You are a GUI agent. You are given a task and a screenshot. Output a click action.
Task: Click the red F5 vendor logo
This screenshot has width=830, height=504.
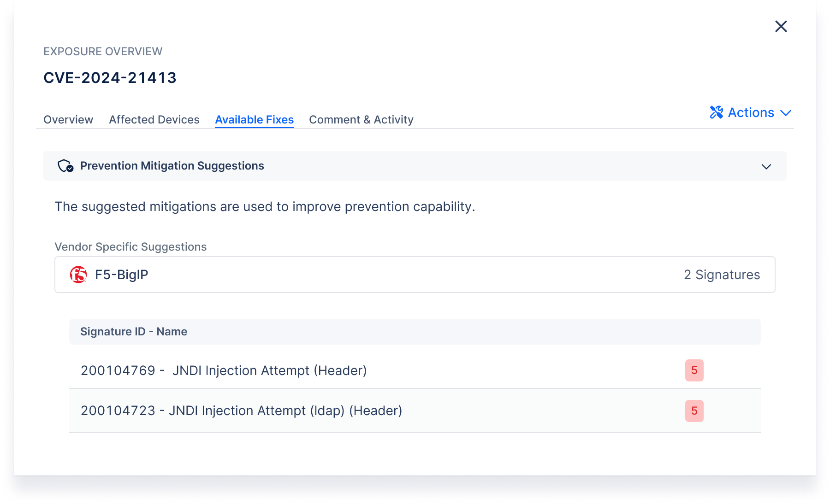78,275
